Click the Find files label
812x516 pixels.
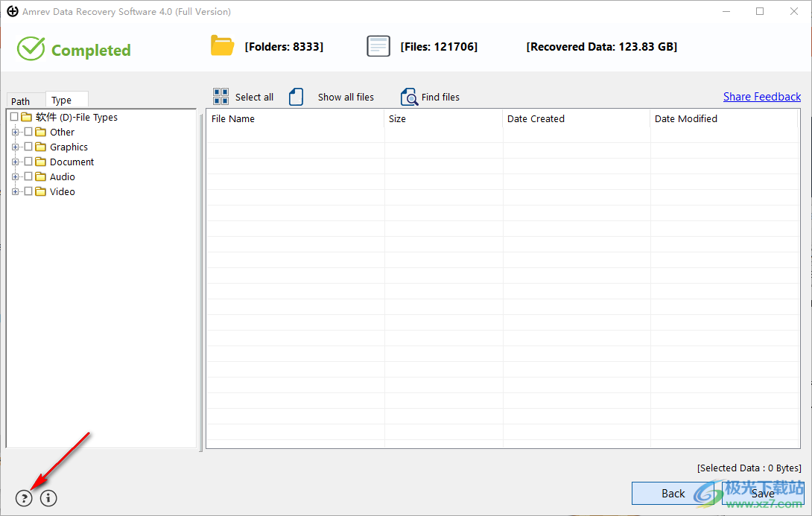[x=440, y=97]
